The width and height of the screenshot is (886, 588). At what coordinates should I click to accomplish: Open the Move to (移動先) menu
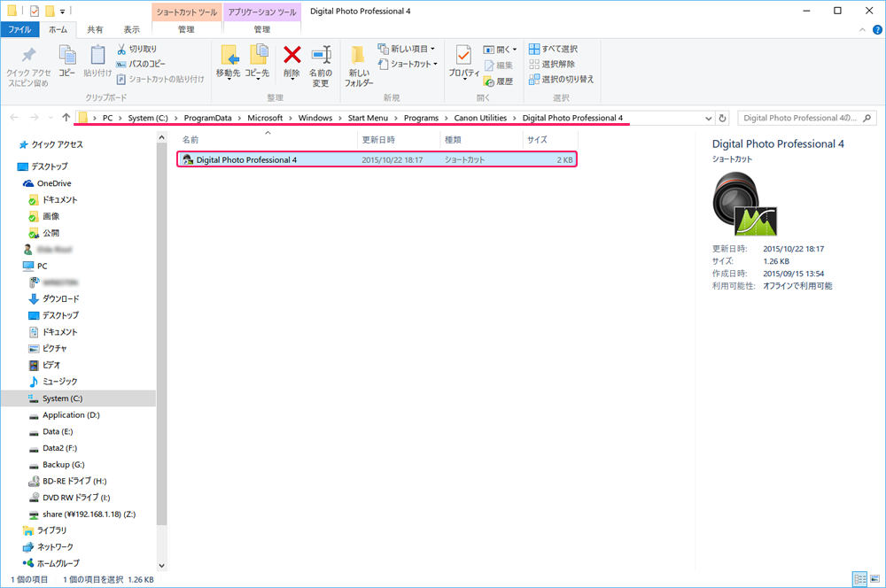[x=229, y=62]
